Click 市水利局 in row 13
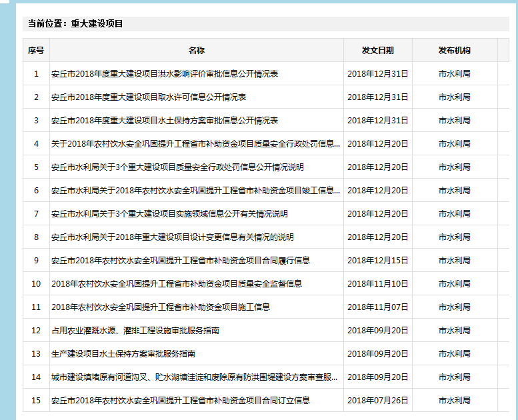The width and height of the screenshot is (518, 420). click(455, 354)
